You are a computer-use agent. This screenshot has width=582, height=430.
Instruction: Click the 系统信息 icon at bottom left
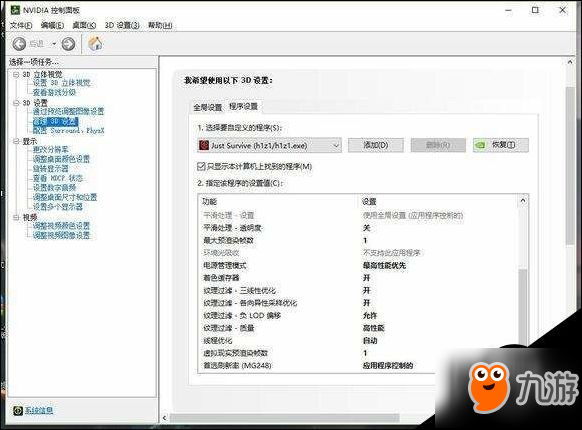(x=17, y=410)
